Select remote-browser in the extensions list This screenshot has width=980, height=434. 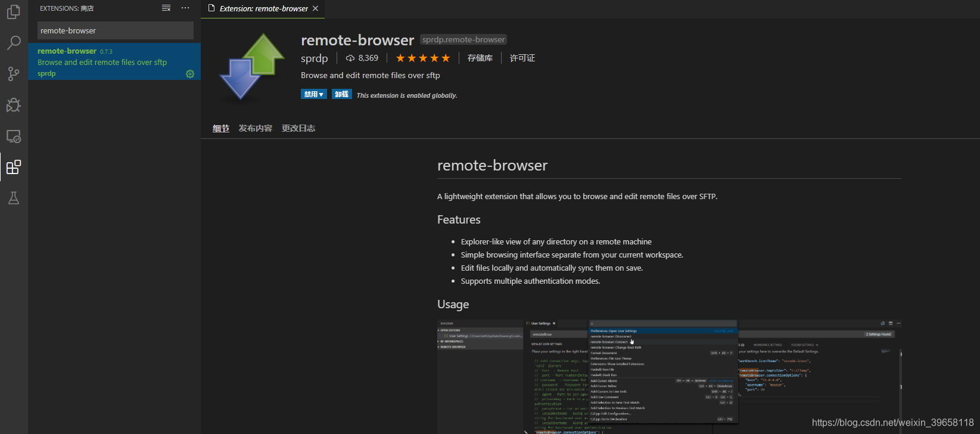[x=114, y=61]
